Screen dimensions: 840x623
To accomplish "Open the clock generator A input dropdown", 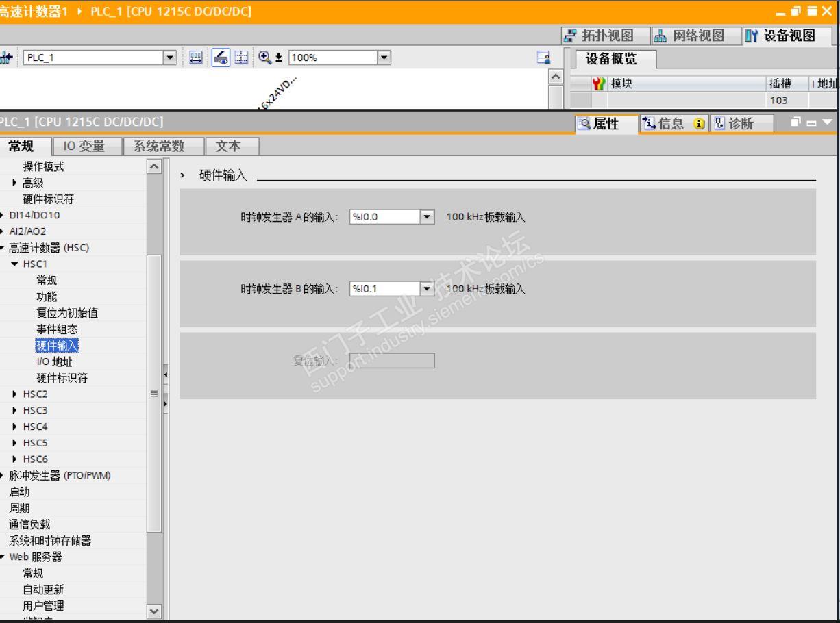I will [428, 217].
